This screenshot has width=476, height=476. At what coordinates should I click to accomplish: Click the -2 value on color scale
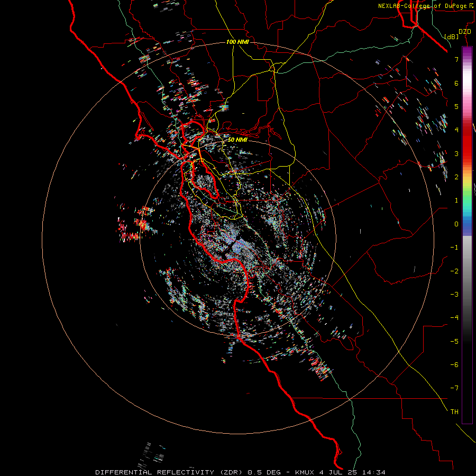(454, 271)
